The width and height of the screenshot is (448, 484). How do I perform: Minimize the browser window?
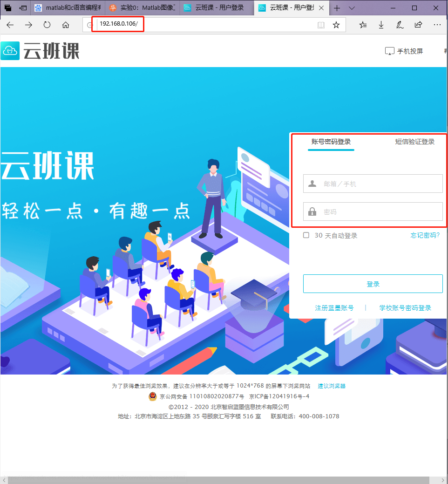(x=393, y=8)
